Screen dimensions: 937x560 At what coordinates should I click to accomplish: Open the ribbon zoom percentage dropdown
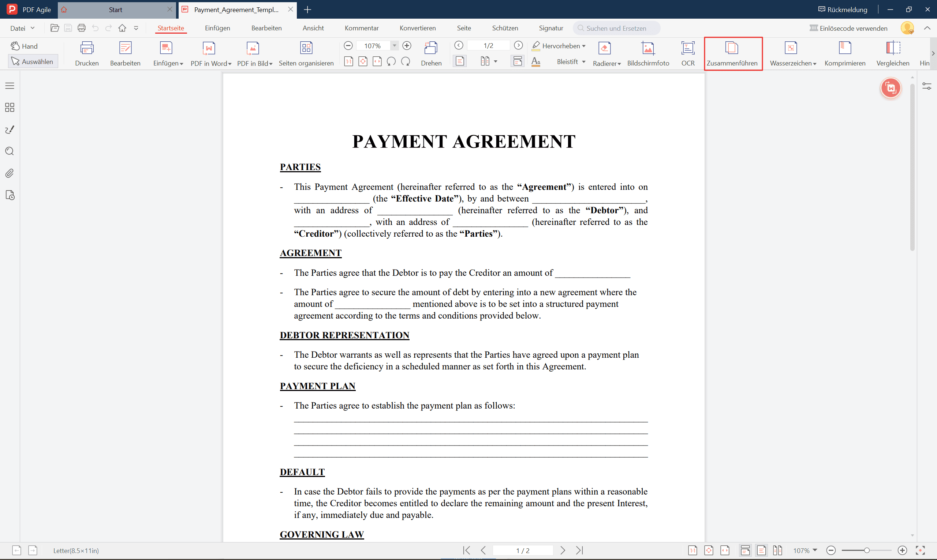[x=395, y=46]
